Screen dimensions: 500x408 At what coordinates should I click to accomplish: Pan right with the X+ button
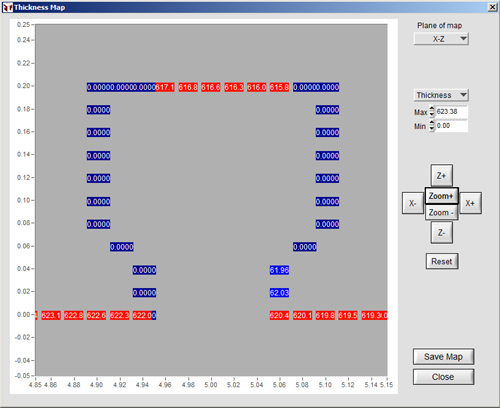(470, 203)
